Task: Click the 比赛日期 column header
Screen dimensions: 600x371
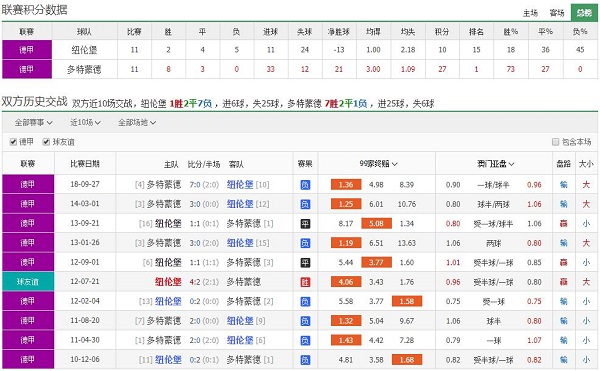Action: 85,164
